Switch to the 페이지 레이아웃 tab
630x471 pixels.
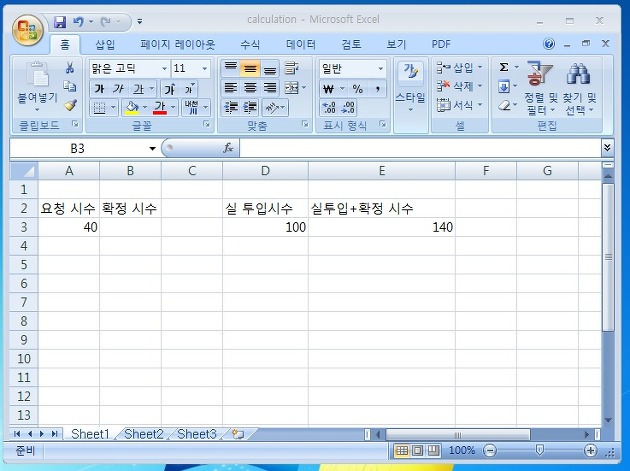coord(178,44)
